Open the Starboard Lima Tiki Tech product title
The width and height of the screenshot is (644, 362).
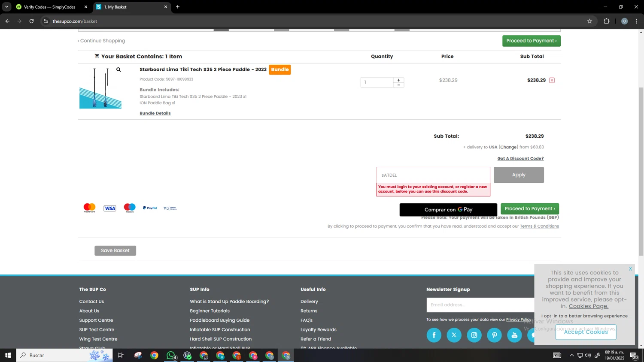pos(203,69)
